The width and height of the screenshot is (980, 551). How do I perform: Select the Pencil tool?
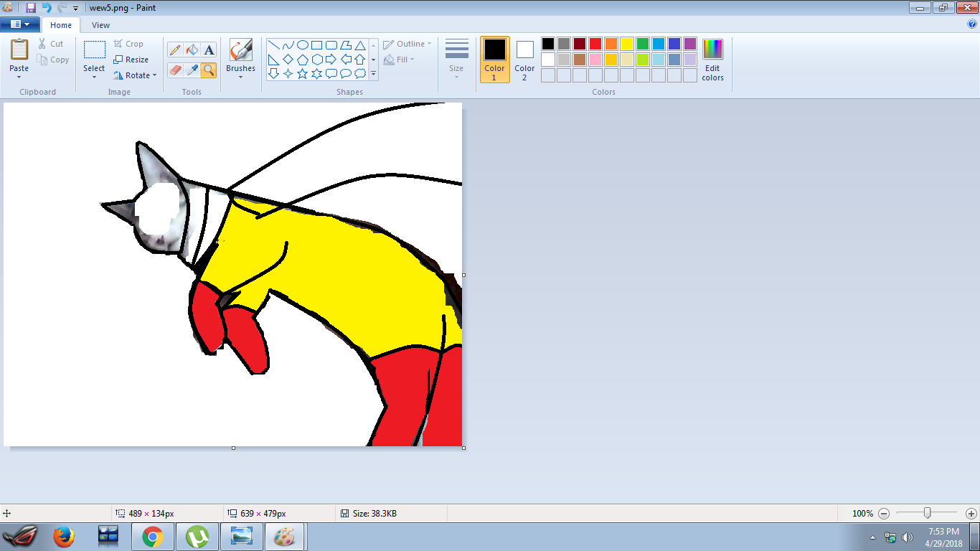[x=175, y=50]
